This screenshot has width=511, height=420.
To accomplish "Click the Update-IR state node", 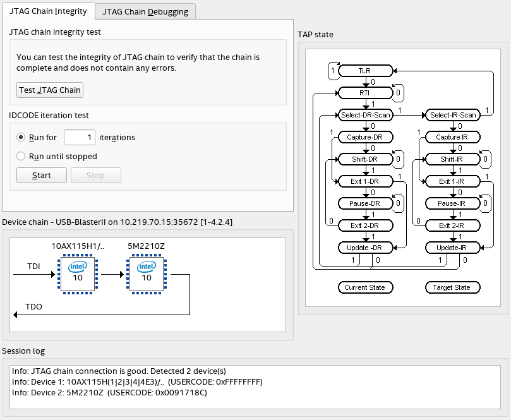I will coord(452,248).
